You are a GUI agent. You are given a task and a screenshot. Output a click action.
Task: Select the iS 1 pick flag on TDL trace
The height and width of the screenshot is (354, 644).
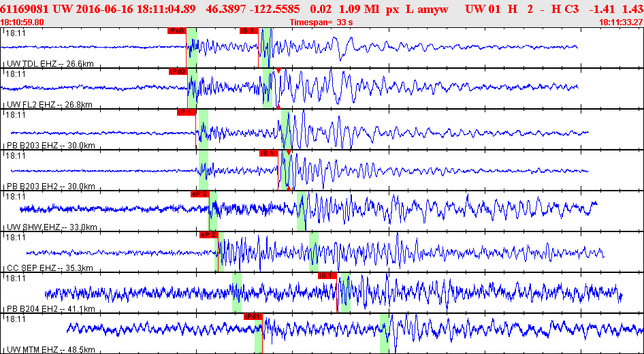(x=249, y=31)
